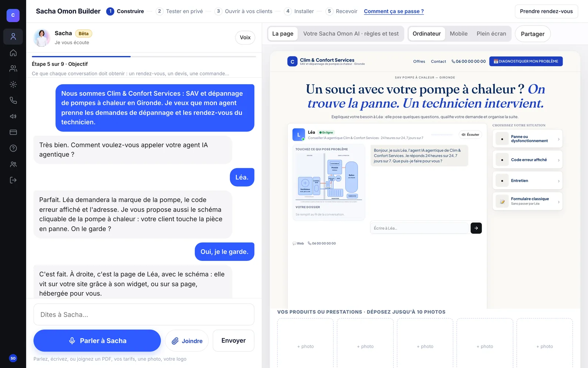Click the 'Oui, je le garde.' message bubble
The image size is (588, 368).
[225, 252]
